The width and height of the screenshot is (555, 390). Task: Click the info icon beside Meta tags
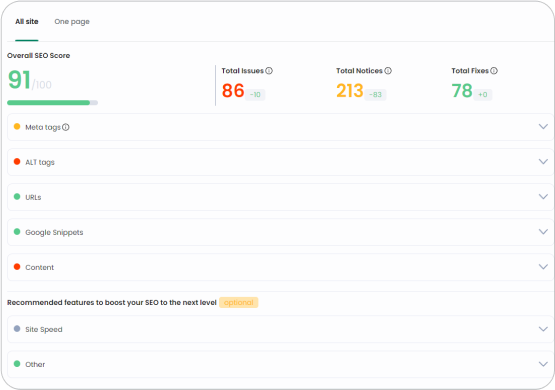click(x=66, y=127)
